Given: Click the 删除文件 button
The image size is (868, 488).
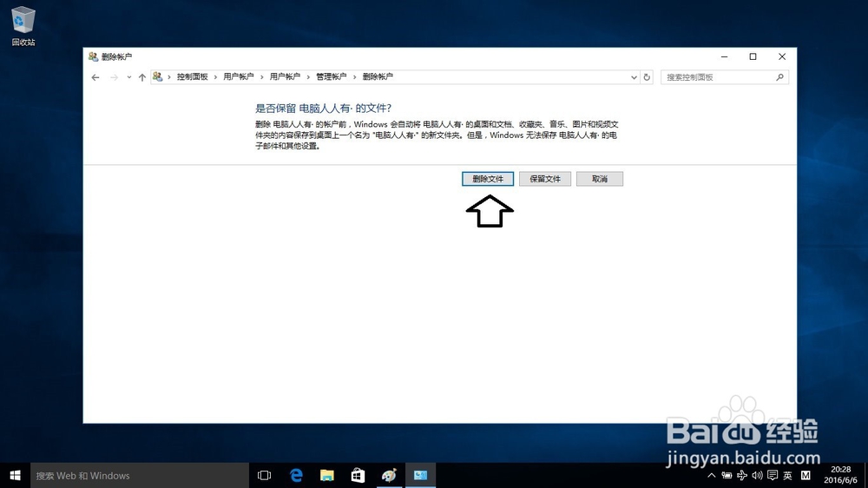Looking at the screenshot, I should 488,179.
